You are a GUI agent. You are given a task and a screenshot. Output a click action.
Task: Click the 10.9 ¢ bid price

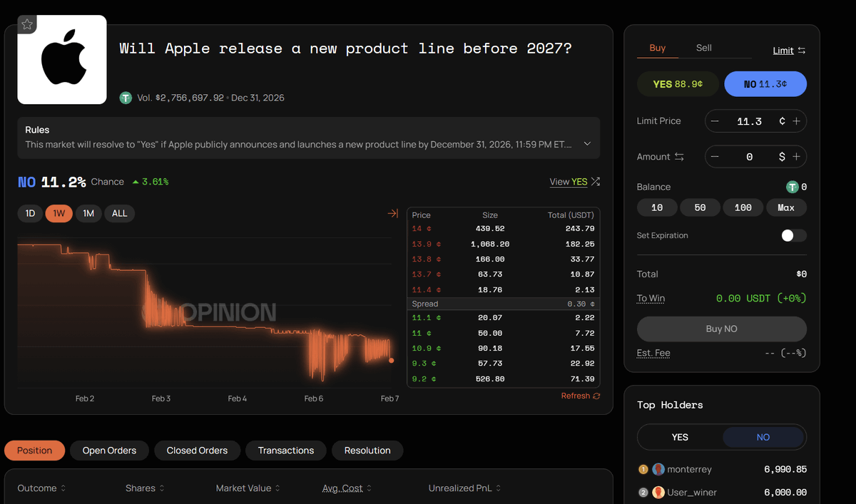(425, 348)
